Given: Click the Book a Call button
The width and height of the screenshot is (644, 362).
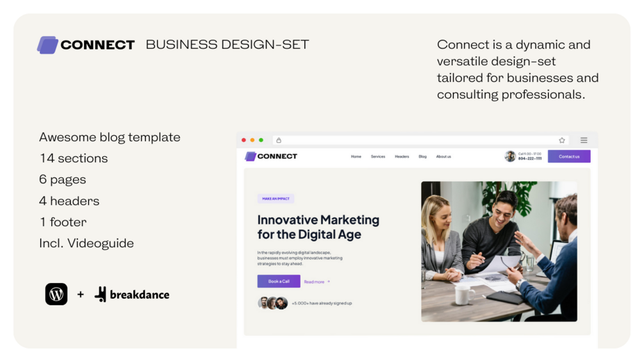Looking at the screenshot, I should pyautogui.click(x=279, y=281).
